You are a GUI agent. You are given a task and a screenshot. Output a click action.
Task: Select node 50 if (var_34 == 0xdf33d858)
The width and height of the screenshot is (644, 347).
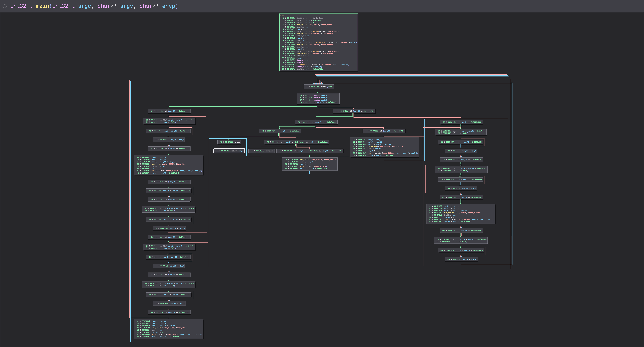point(169,237)
